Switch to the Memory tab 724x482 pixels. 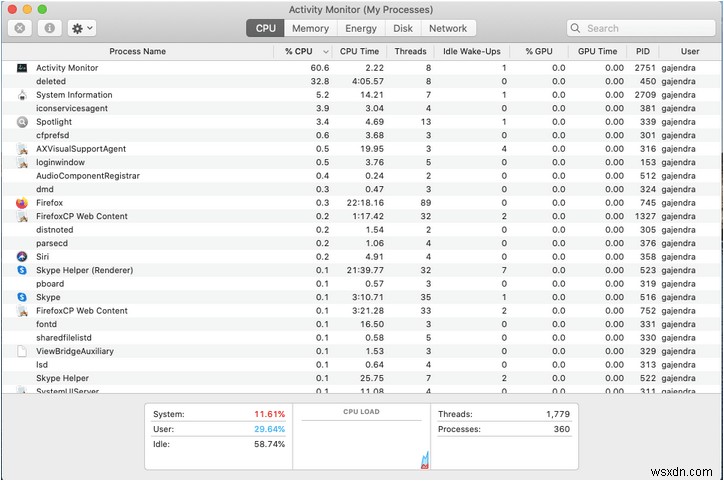point(310,29)
